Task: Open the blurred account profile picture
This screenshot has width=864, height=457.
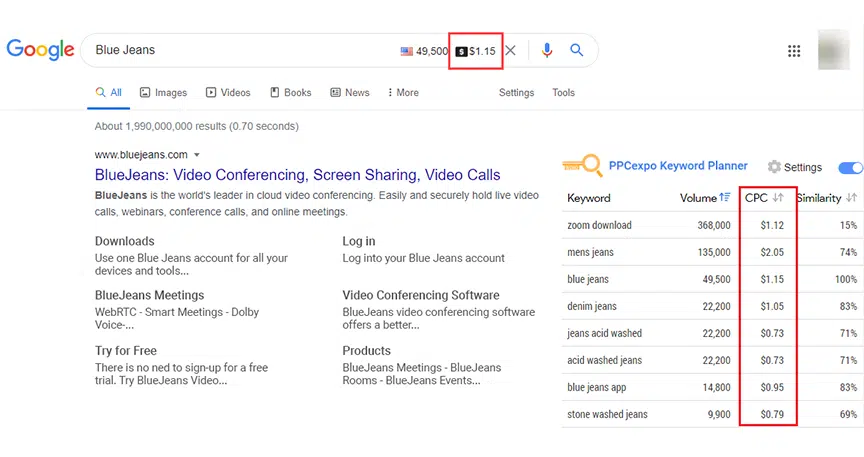Action: (834, 50)
